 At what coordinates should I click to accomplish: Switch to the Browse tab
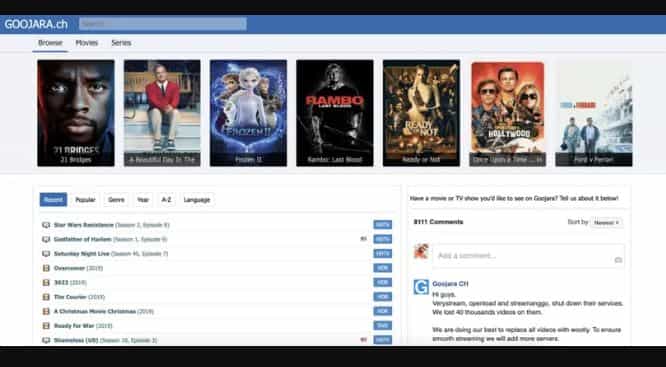pyautogui.click(x=50, y=43)
